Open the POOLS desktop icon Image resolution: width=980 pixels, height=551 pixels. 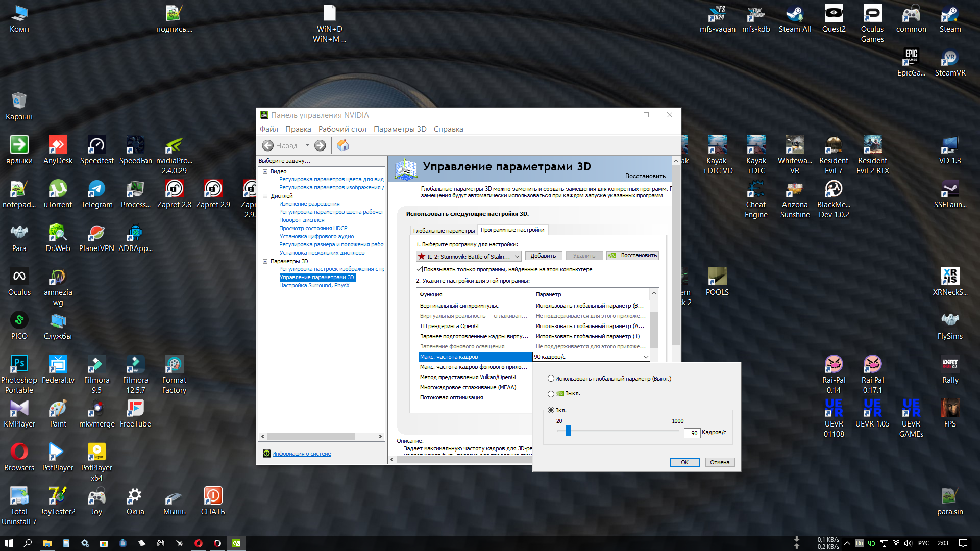(717, 282)
